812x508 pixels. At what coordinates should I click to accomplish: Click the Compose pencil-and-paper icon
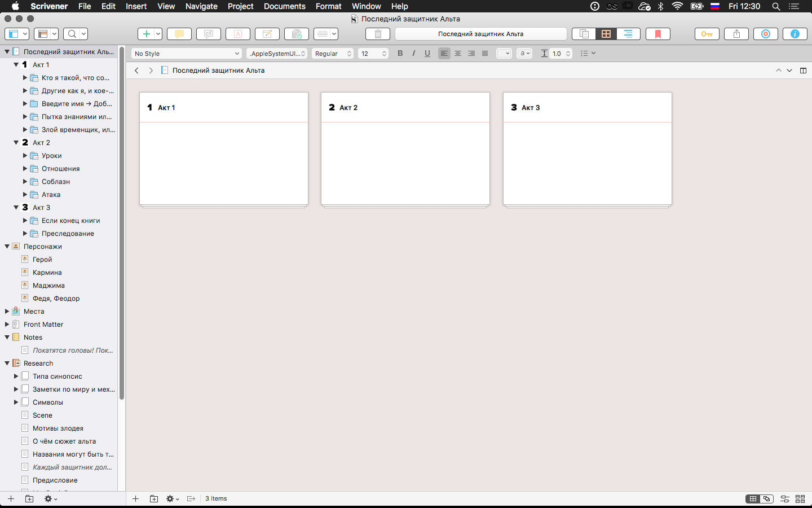[x=267, y=34]
